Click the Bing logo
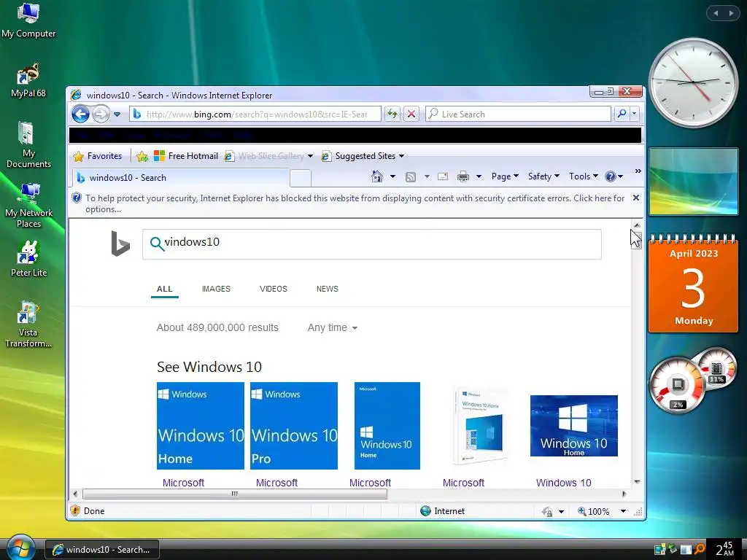747x560 pixels. click(120, 244)
